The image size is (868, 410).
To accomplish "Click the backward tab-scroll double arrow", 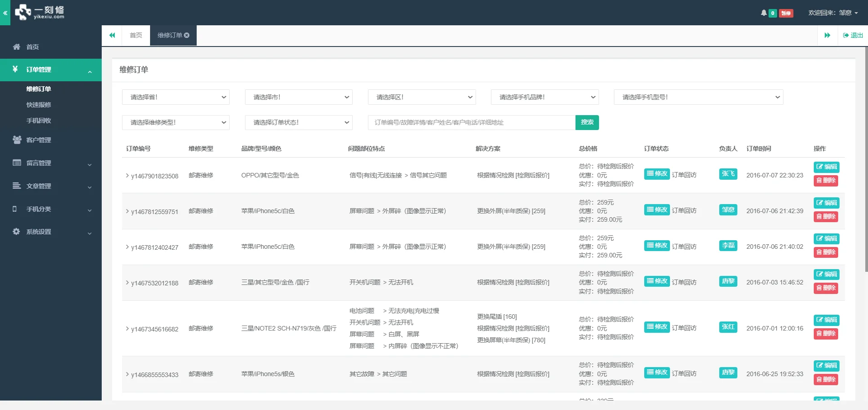I will tap(112, 35).
